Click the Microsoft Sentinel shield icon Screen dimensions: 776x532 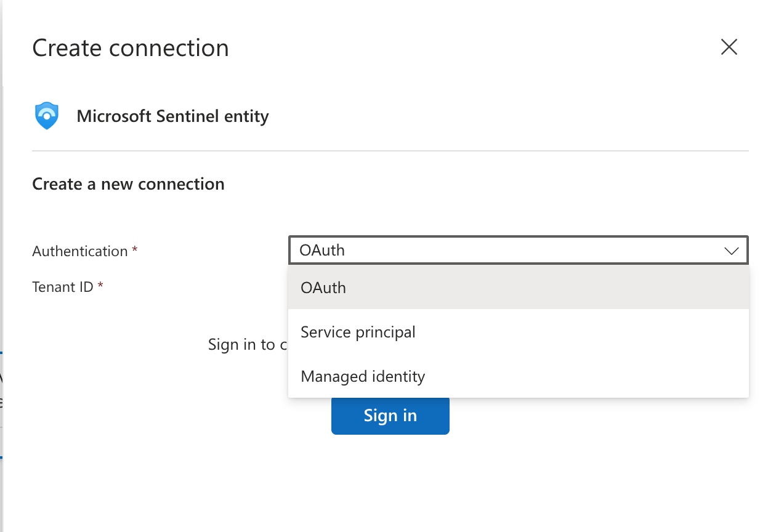47,116
